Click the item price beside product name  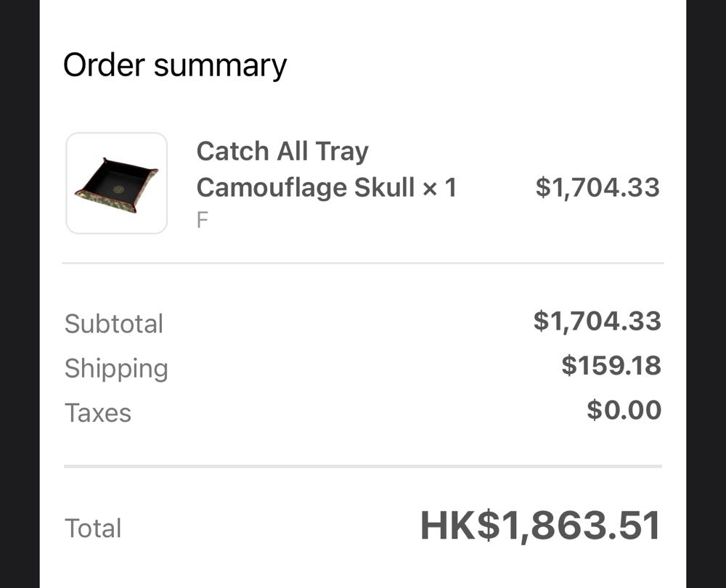[x=597, y=187]
